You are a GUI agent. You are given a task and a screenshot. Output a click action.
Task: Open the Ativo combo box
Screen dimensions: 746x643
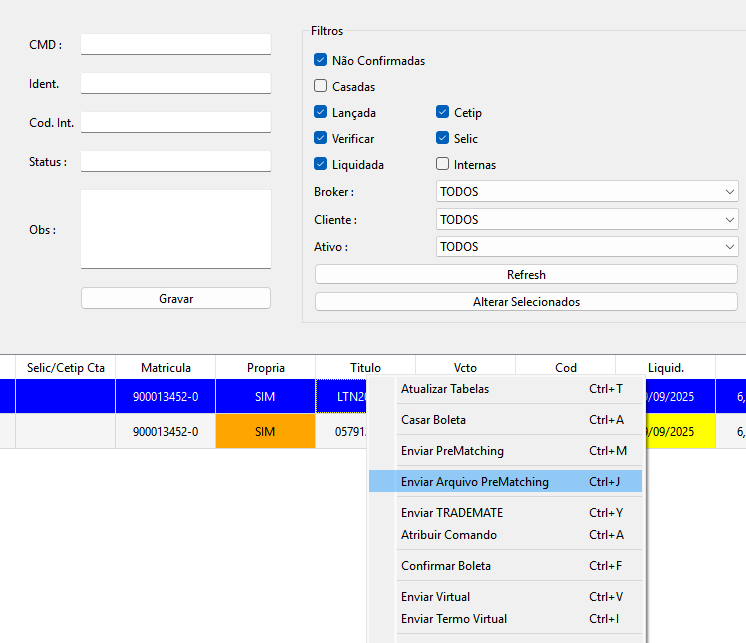click(x=587, y=247)
